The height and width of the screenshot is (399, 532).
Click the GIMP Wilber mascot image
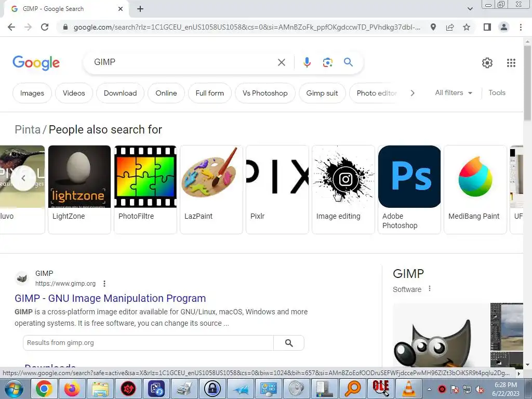point(442,336)
